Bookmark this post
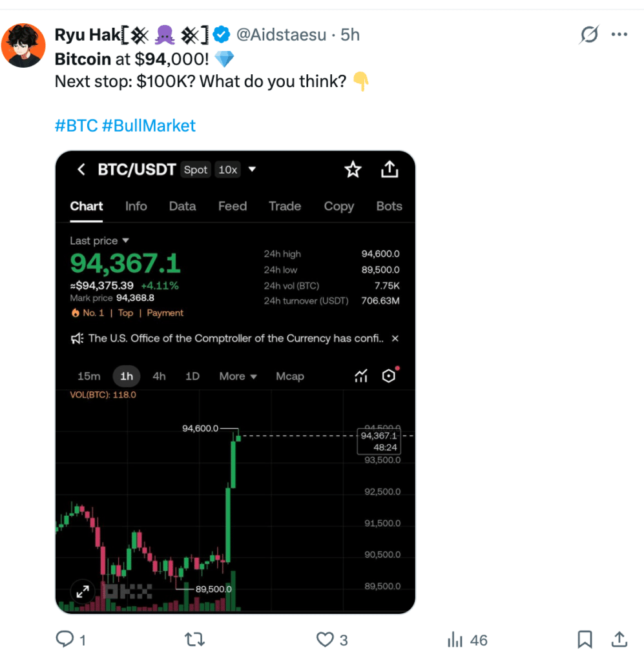Screen dimensions: 644x661 click(x=585, y=639)
